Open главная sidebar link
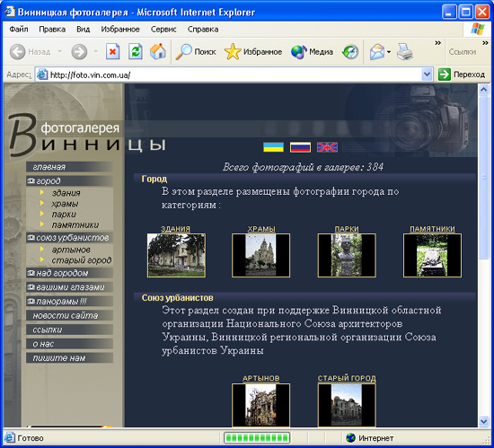 (x=69, y=167)
